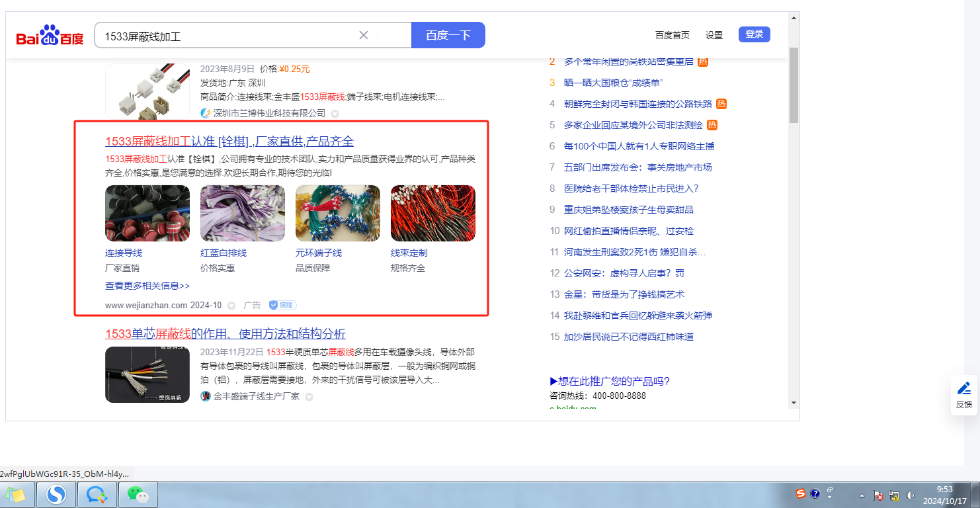Click the 元环端子线 link
The image size is (980, 508).
pos(319,253)
